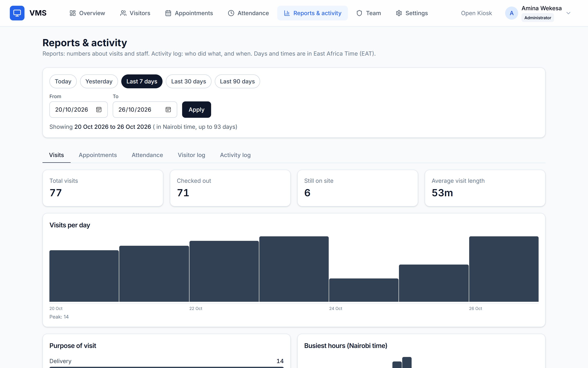
Task: Click the VMS monitor logo icon
Action: (x=17, y=13)
